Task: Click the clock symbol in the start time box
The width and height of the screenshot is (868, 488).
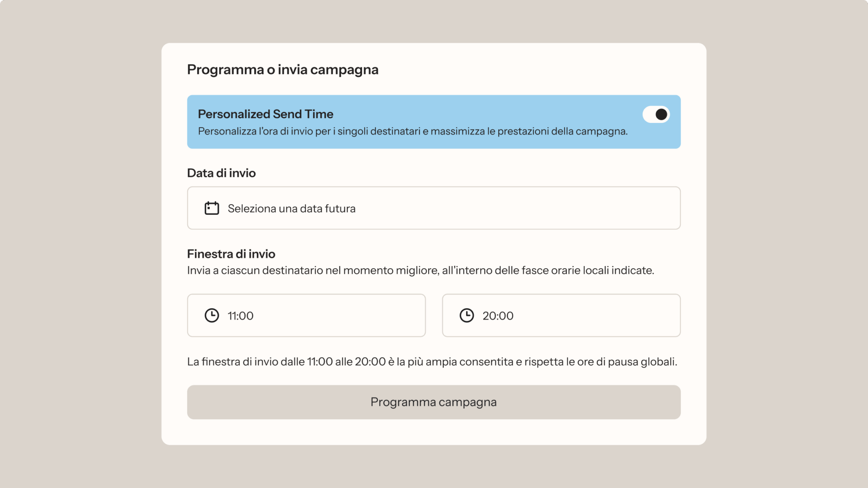Action: tap(211, 315)
